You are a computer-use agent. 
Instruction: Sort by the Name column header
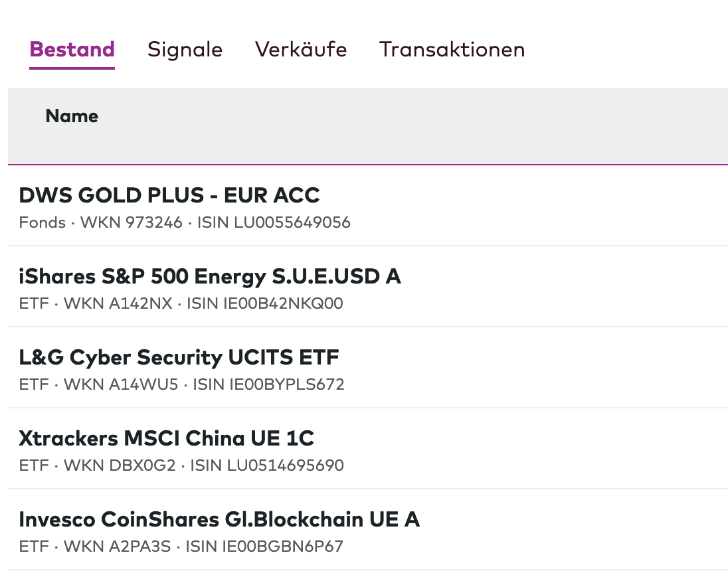pyautogui.click(x=72, y=116)
